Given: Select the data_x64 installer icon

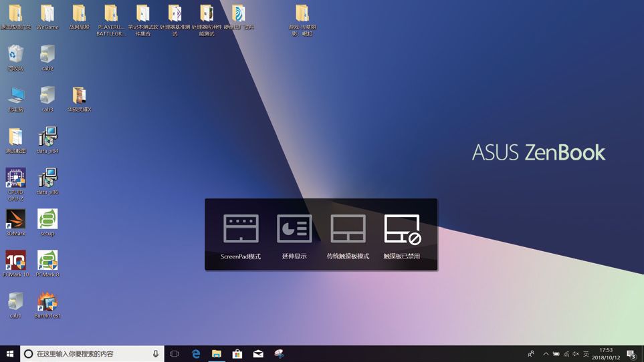Looking at the screenshot, I should [47, 140].
